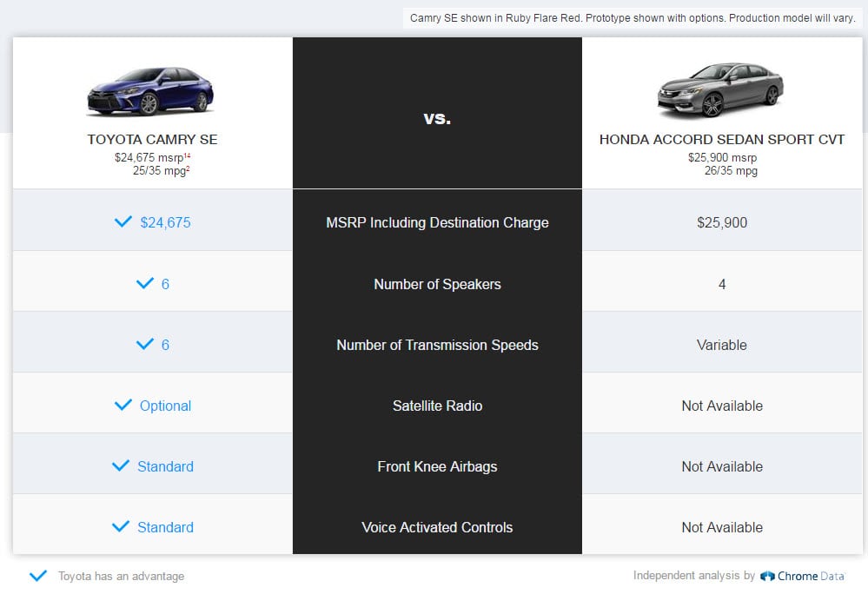Image resolution: width=868 pixels, height=594 pixels.
Task: Click the Honda '$25,900' value in the MSRP row
Action: pos(722,222)
